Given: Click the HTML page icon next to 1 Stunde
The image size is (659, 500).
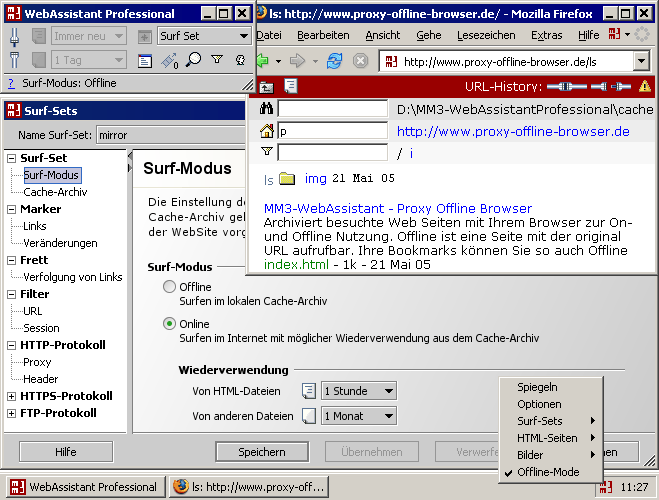Looking at the screenshot, I should (309, 391).
